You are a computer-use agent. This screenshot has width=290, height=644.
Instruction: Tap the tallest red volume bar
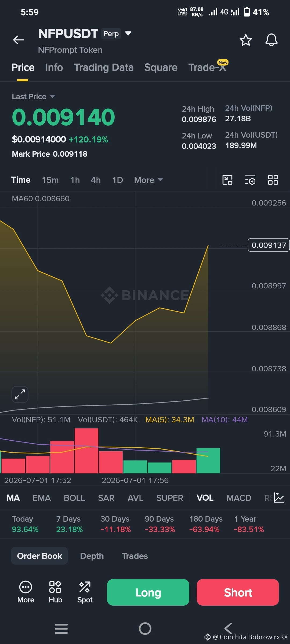(86, 451)
